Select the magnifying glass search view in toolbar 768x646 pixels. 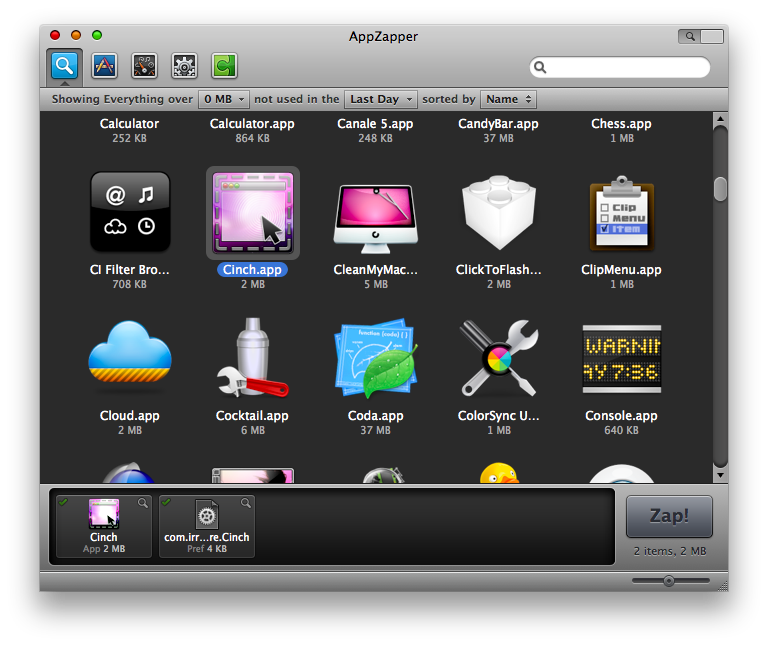[x=64, y=66]
